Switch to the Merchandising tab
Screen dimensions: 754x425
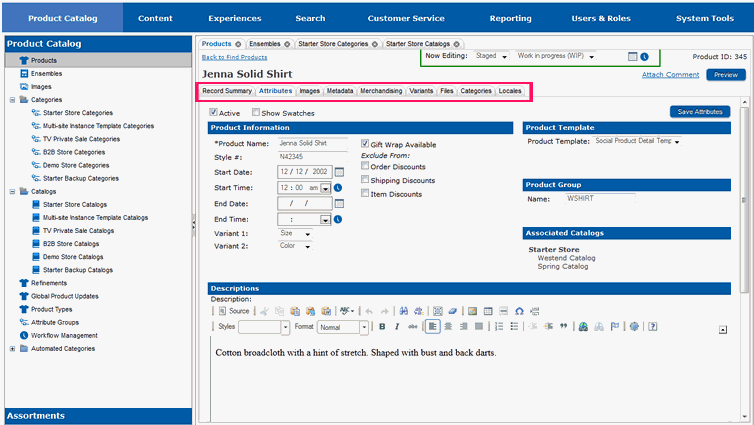pyautogui.click(x=381, y=91)
